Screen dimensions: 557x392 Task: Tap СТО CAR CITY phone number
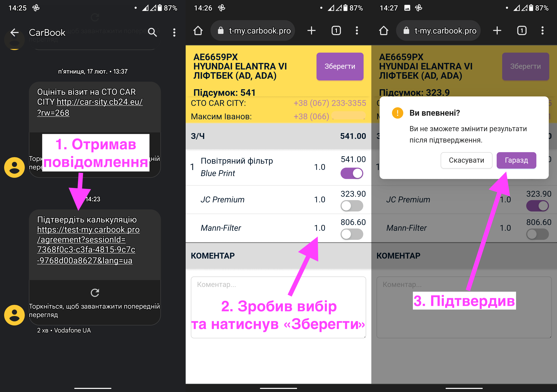(x=329, y=103)
